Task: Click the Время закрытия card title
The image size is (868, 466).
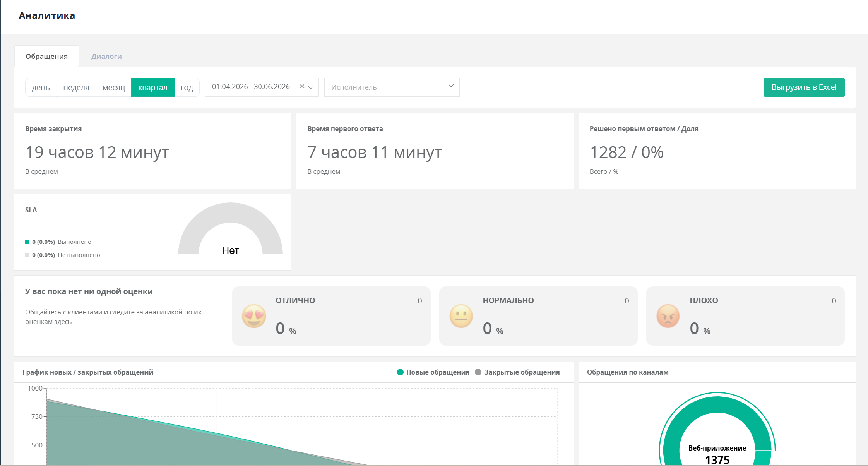Action: point(53,129)
